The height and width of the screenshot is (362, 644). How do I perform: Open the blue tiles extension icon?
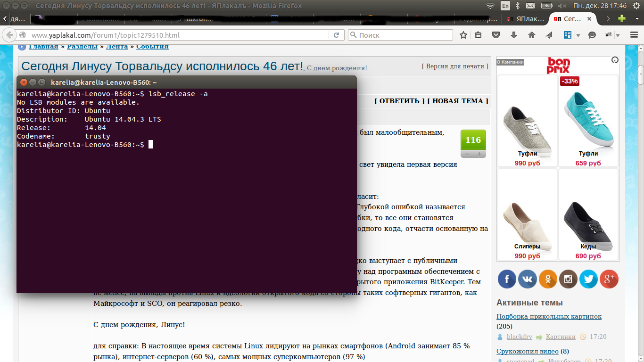pyautogui.click(x=568, y=35)
